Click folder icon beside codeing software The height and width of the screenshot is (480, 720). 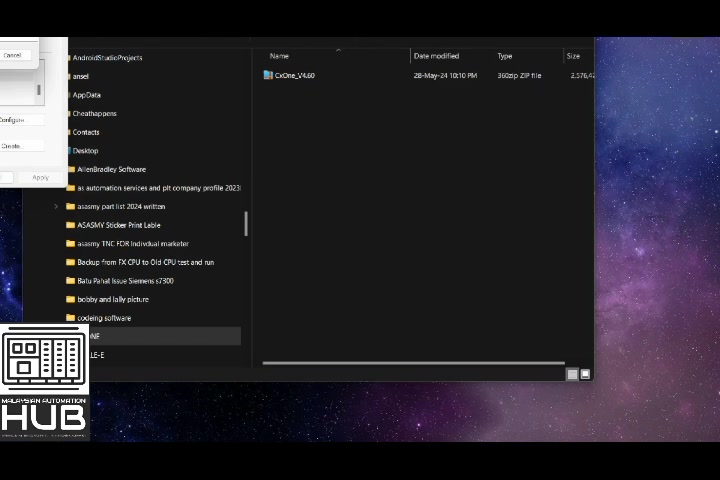pyautogui.click(x=70, y=318)
